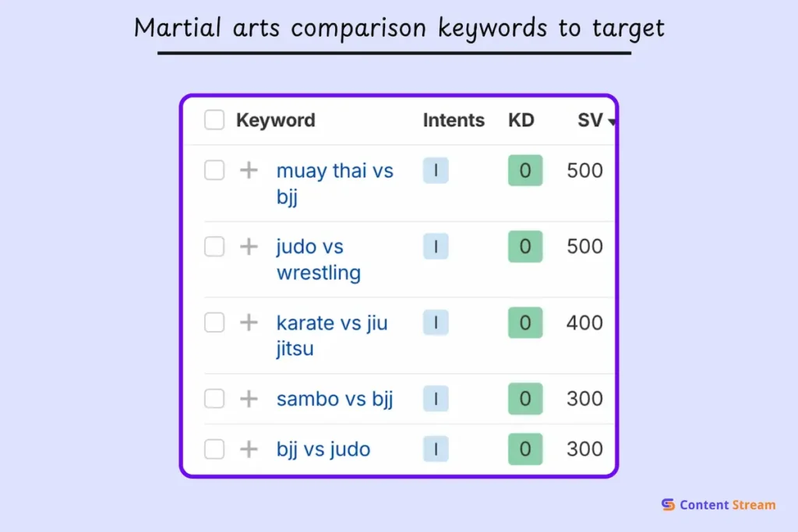Click the plus icon for "karate vs jiu jitsu"
The width and height of the screenshot is (798, 532).
[x=248, y=322]
